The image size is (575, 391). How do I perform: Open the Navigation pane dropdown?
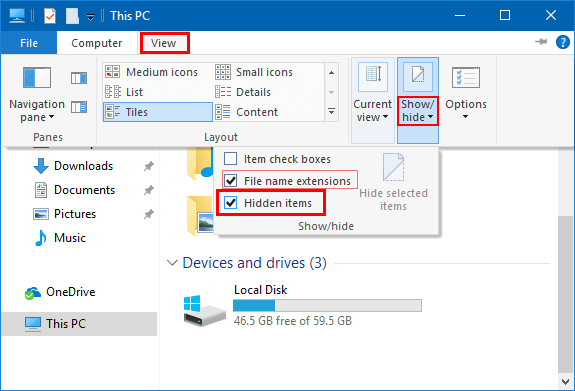pyautogui.click(x=37, y=110)
